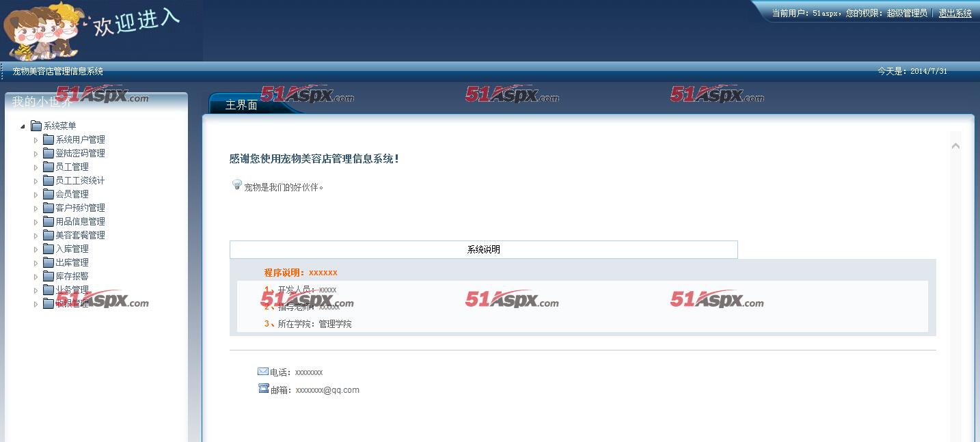The width and height of the screenshot is (980, 442).
Task: Open 会员管理 in the tree
Action: (72, 194)
